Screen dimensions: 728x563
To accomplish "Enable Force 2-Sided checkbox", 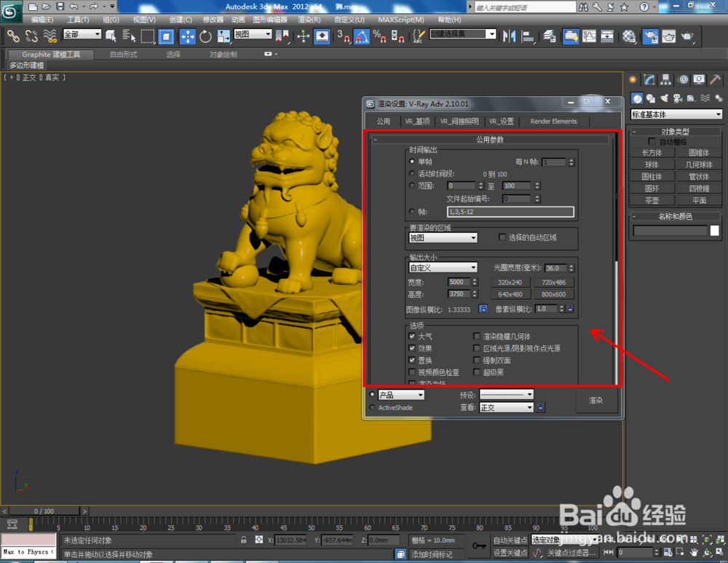I will [x=476, y=360].
